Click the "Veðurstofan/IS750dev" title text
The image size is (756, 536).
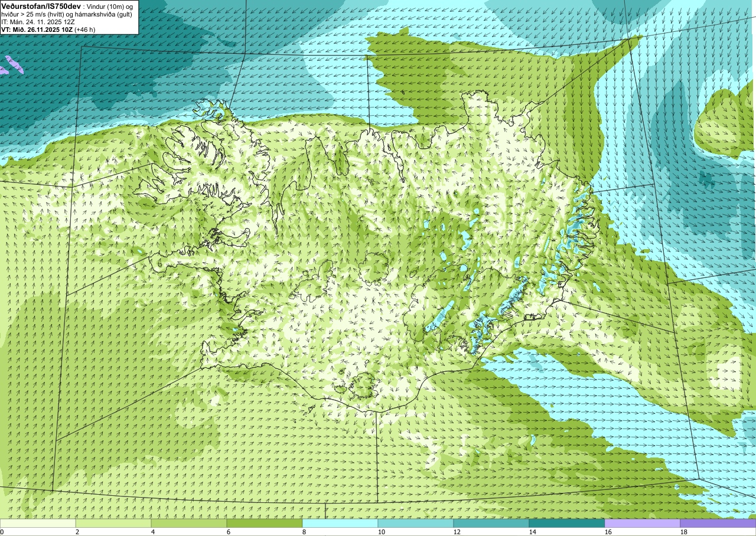pyautogui.click(x=41, y=5)
